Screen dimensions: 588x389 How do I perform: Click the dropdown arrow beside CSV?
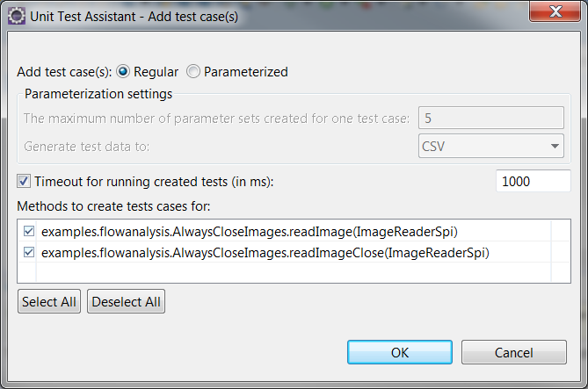pos(555,146)
